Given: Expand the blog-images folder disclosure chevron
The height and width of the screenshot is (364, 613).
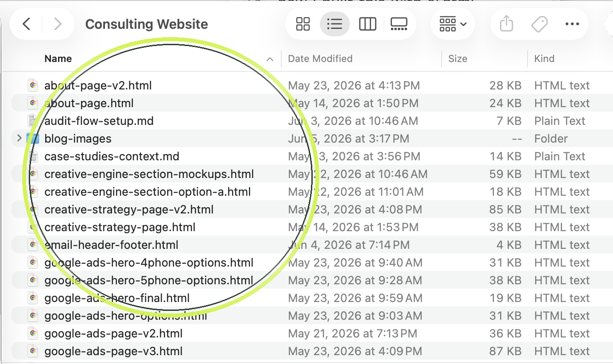Looking at the screenshot, I should point(19,139).
